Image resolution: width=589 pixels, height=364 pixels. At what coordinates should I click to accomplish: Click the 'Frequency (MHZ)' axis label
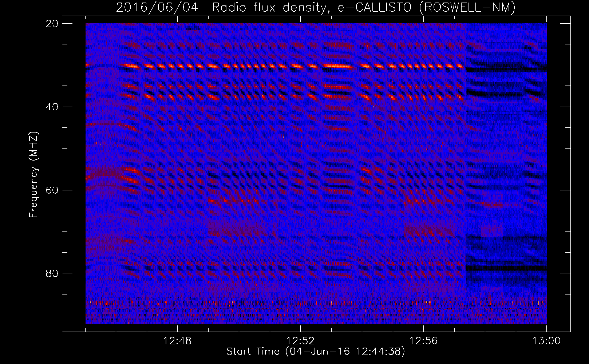click(33, 175)
